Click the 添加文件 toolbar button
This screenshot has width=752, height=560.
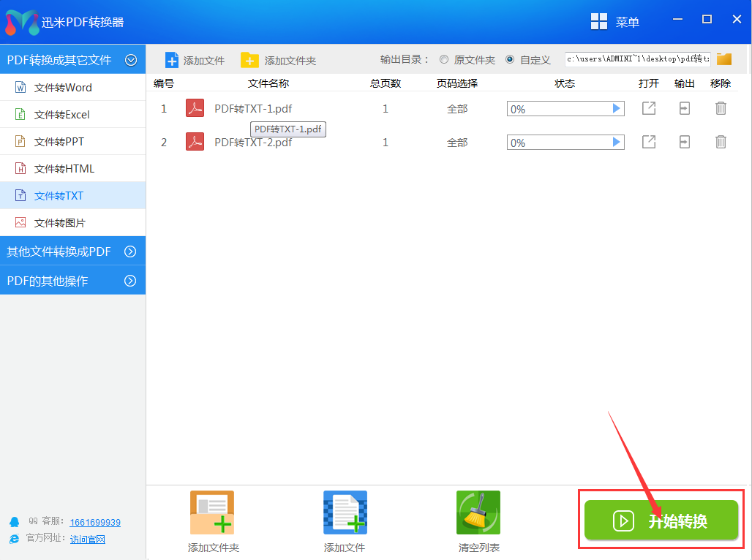tap(195, 59)
